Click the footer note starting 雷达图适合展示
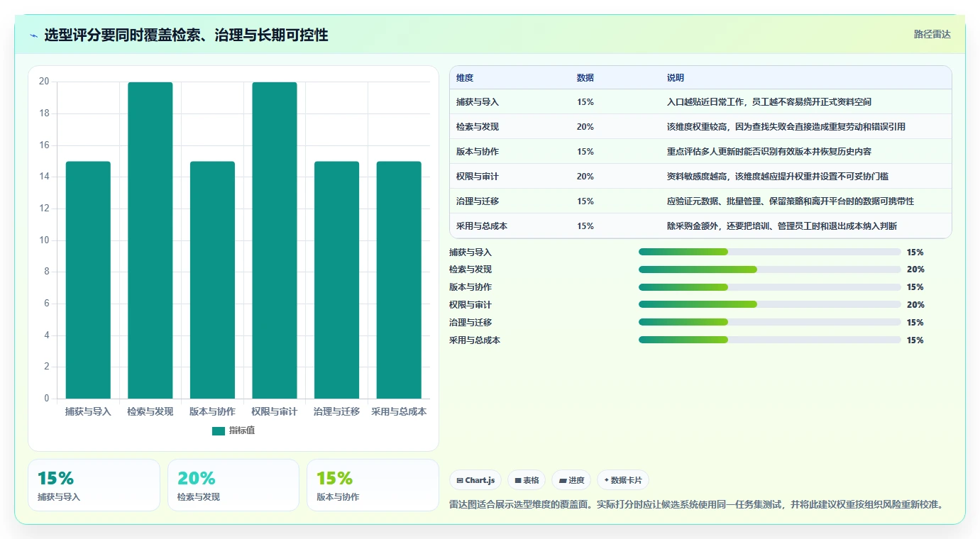 pyautogui.click(x=698, y=505)
